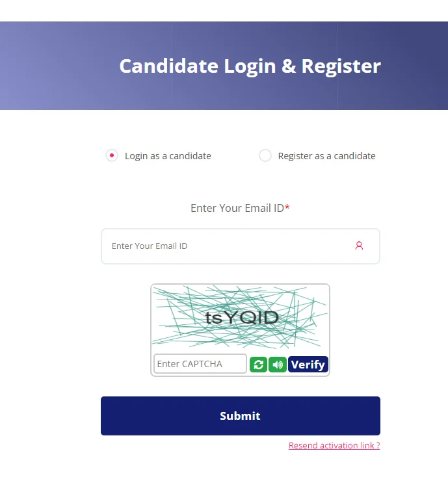Focus the Enter CAPTCHA text box

tap(200, 364)
